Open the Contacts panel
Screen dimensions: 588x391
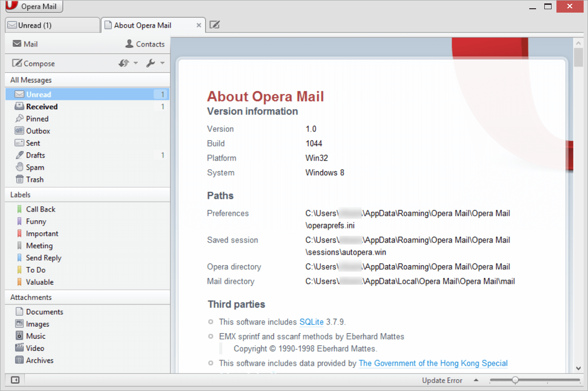coord(145,44)
